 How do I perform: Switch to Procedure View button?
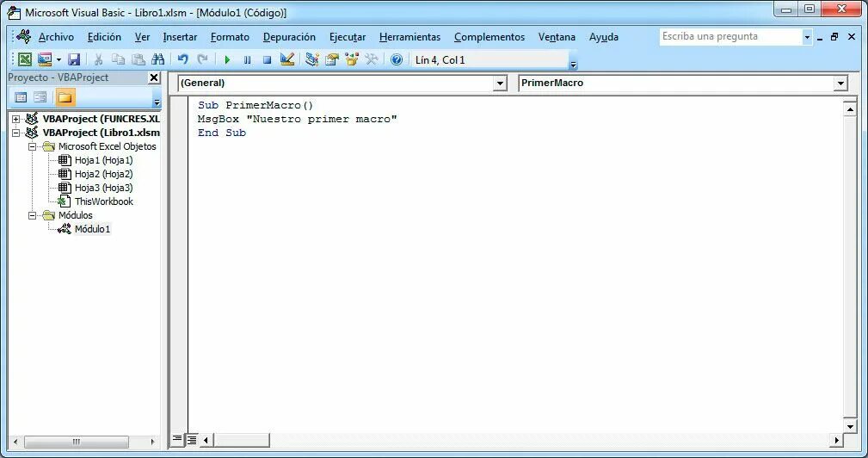click(177, 440)
